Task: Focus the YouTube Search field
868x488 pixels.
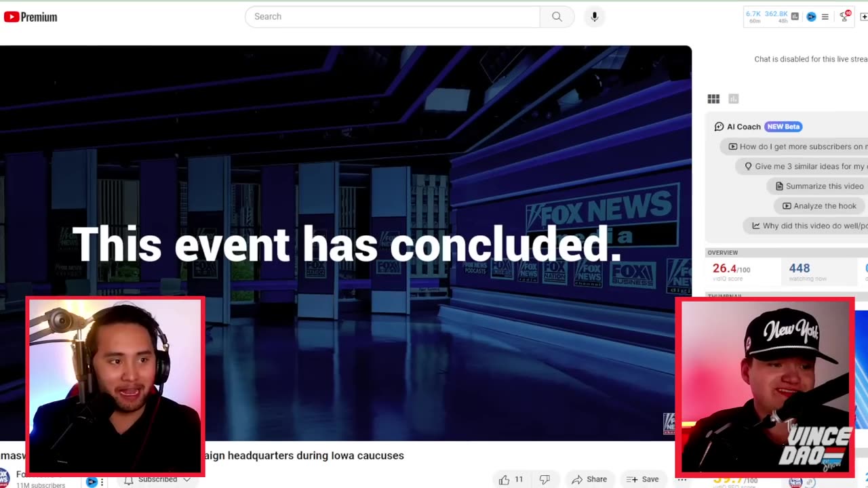Action: [x=392, y=16]
